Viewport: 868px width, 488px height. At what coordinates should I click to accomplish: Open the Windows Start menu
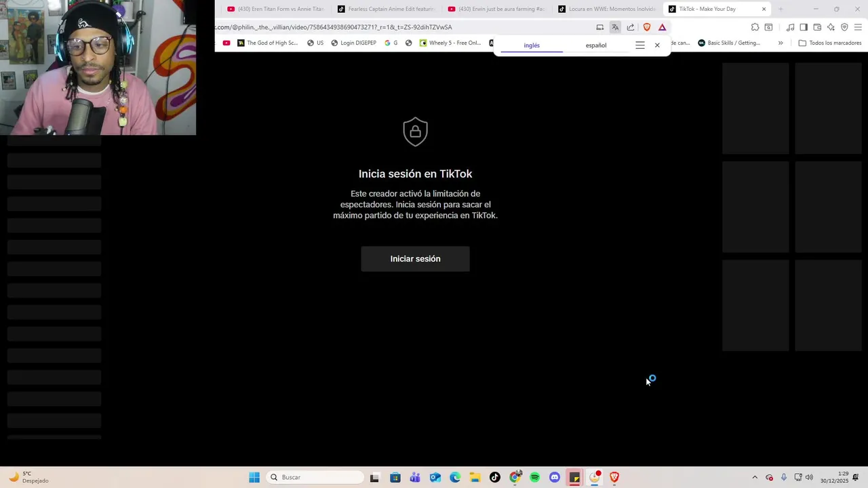[254, 477]
